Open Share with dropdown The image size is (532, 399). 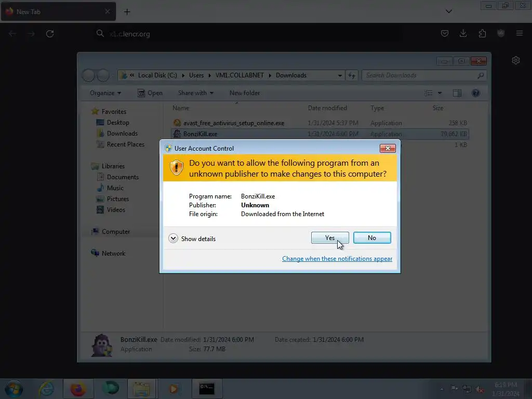195,93
